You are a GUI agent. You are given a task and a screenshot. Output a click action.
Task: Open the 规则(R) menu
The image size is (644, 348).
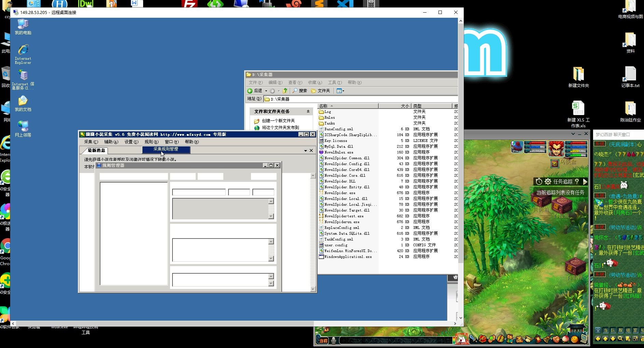[x=151, y=142]
